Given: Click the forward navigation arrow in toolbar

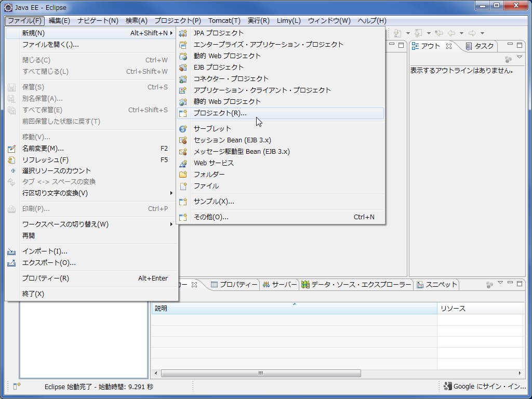Looking at the screenshot, I should pyautogui.click(x=472, y=33).
